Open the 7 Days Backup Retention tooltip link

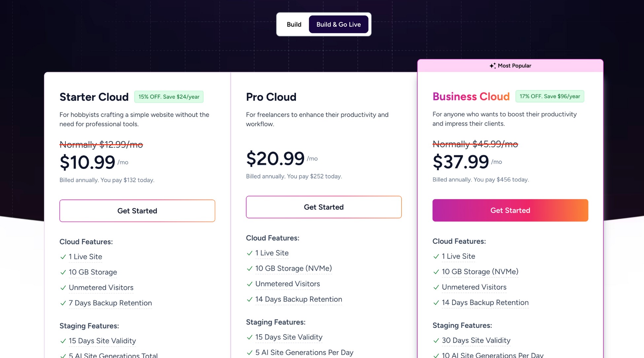110,303
